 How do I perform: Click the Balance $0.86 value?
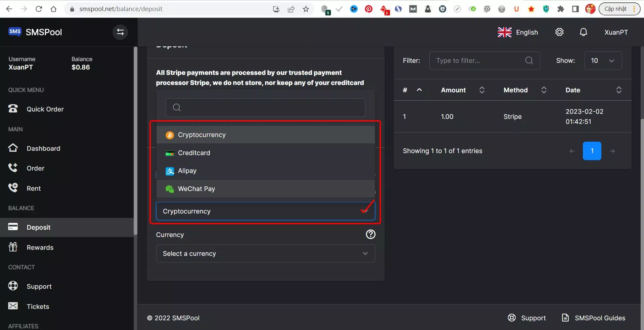pos(81,67)
